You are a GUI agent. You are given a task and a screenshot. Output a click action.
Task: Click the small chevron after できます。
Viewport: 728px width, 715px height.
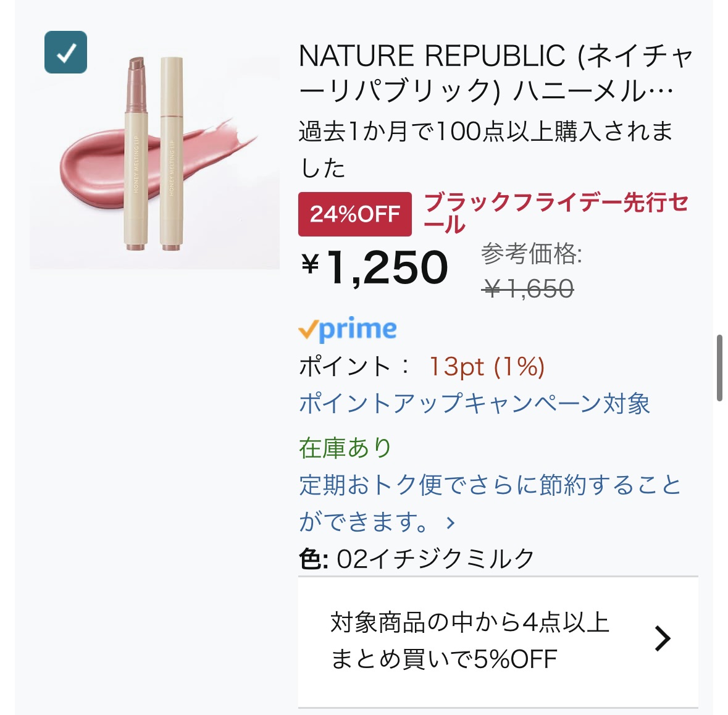click(451, 524)
